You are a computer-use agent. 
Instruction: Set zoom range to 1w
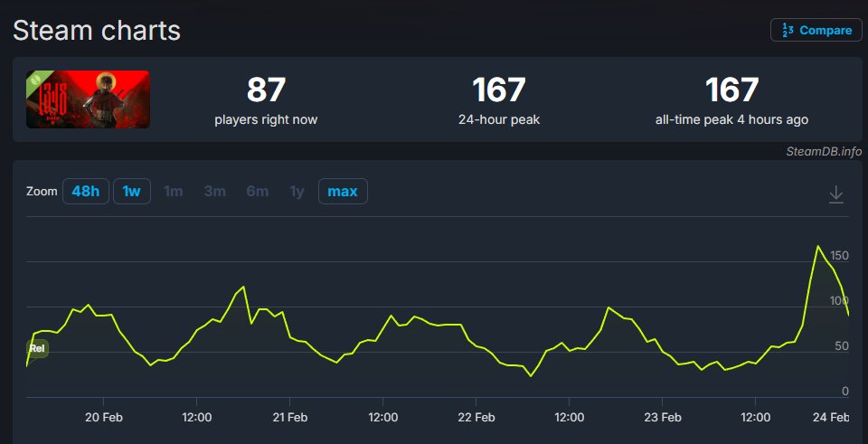[x=132, y=192]
